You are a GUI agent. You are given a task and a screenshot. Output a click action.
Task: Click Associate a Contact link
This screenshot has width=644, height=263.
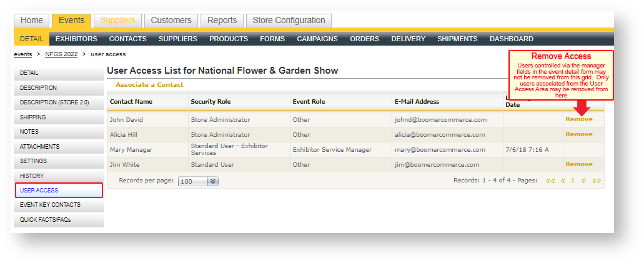click(149, 85)
